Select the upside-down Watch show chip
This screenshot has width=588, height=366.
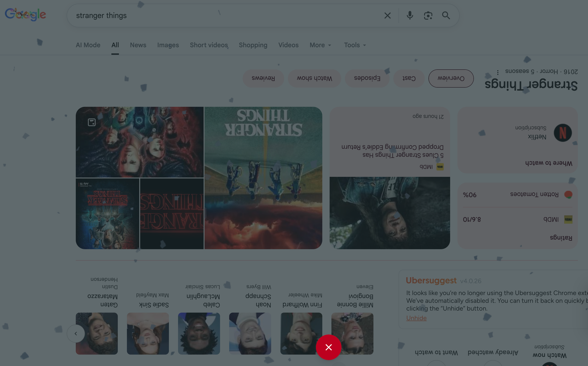(314, 78)
